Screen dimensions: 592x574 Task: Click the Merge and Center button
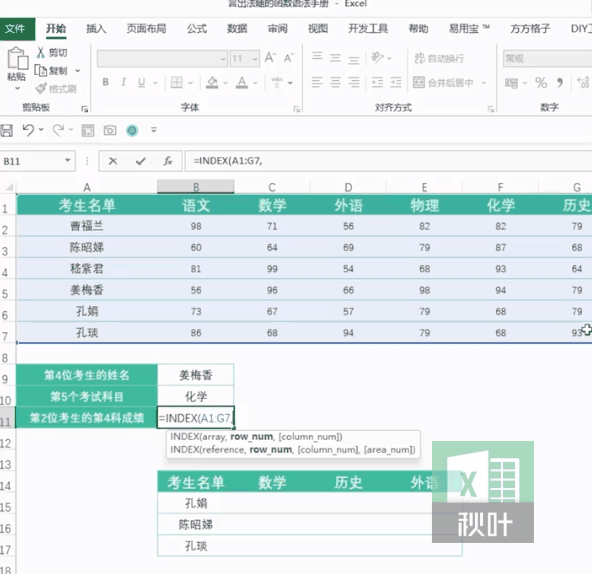[444, 82]
